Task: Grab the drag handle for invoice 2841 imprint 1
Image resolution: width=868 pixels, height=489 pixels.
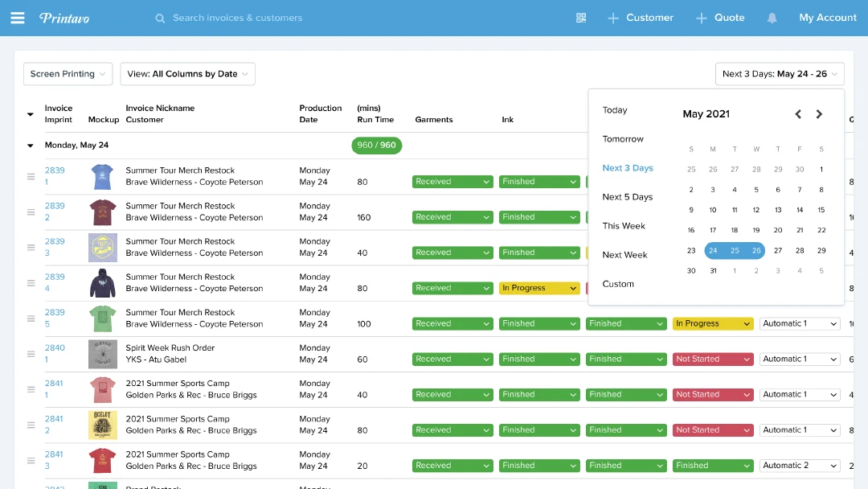Action: 31,389
